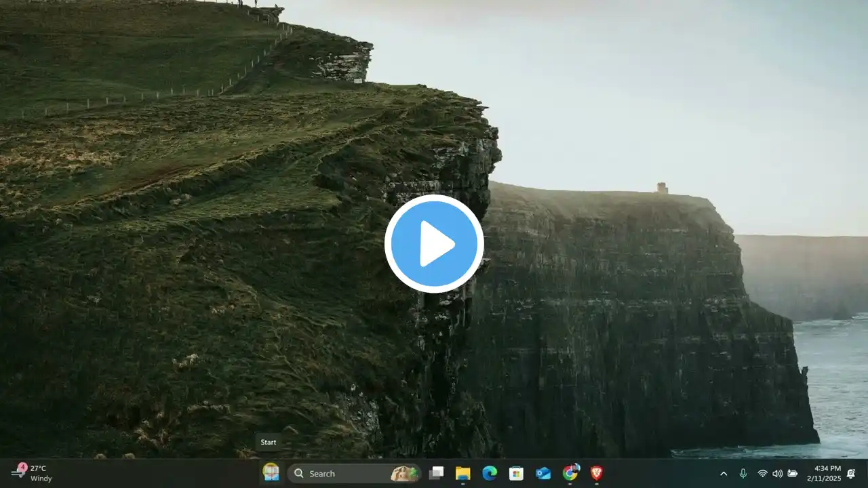This screenshot has width=868, height=488.
Task: Open the Brave browser
Action: (x=597, y=473)
